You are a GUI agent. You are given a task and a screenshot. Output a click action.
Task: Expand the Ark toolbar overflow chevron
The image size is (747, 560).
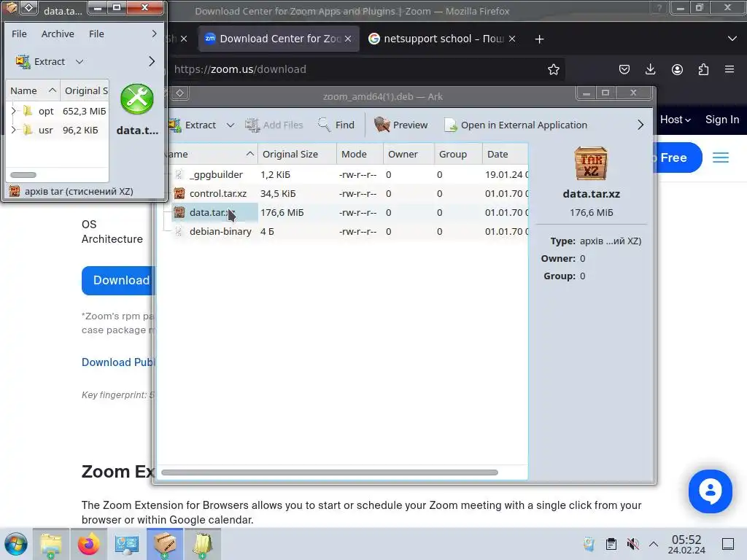640,125
